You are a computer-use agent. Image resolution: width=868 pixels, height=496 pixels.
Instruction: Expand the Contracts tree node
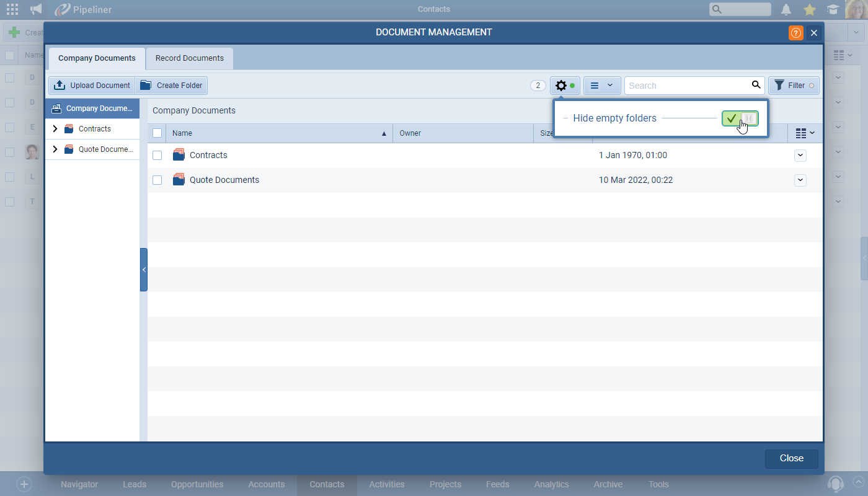(55, 129)
